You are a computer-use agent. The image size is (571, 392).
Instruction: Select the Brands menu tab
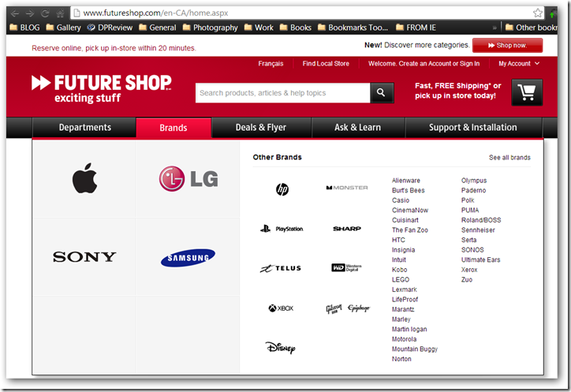(174, 128)
